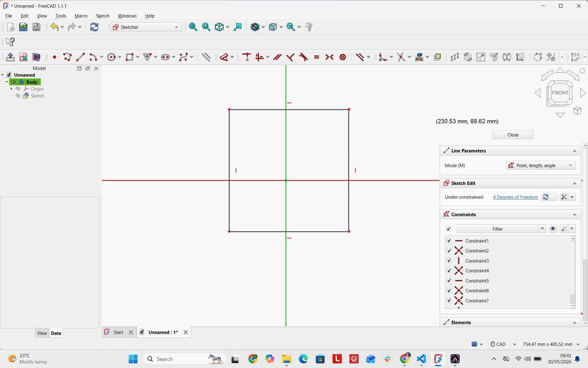The image size is (588, 368).
Task: Save document with the floppy icon
Action: pyautogui.click(x=36, y=27)
